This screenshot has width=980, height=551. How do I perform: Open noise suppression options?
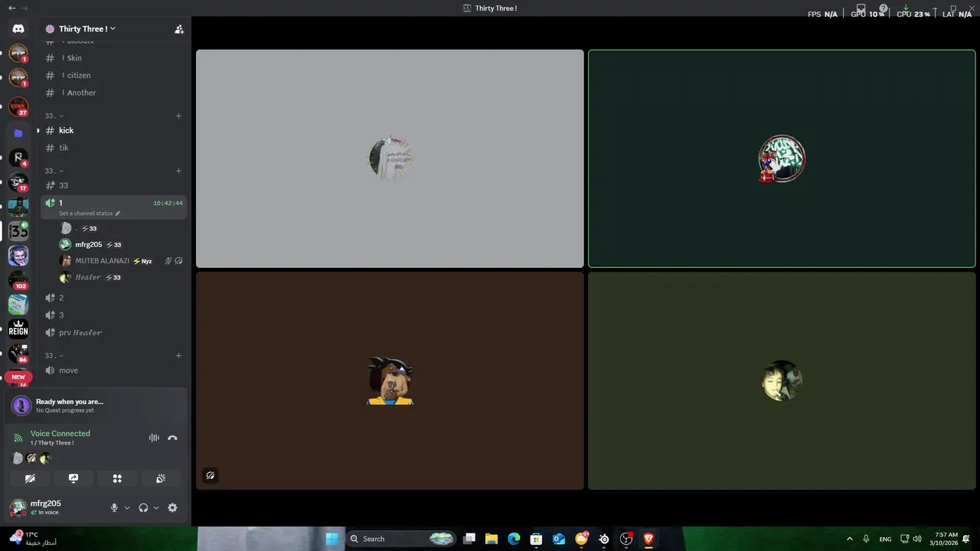pyautogui.click(x=154, y=438)
